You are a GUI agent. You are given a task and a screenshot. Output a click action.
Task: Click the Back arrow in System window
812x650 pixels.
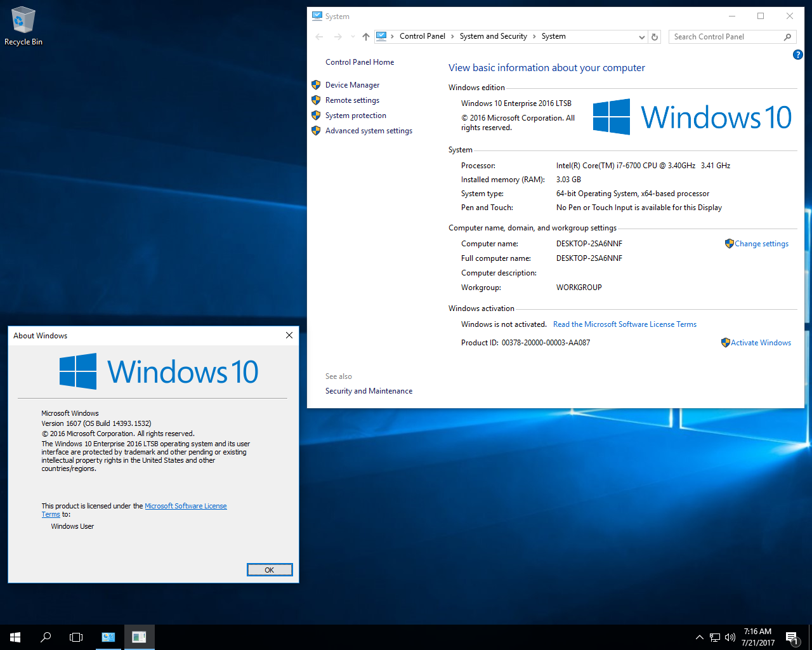click(x=319, y=37)
